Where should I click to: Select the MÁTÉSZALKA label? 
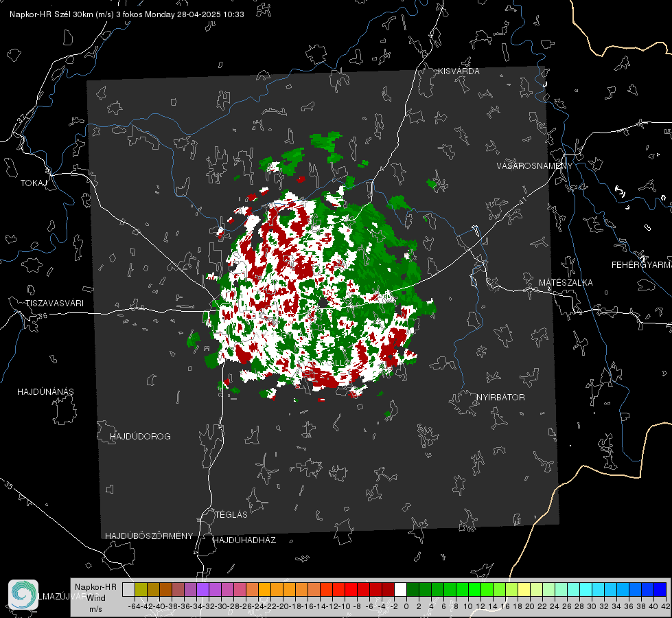point(566,283)
